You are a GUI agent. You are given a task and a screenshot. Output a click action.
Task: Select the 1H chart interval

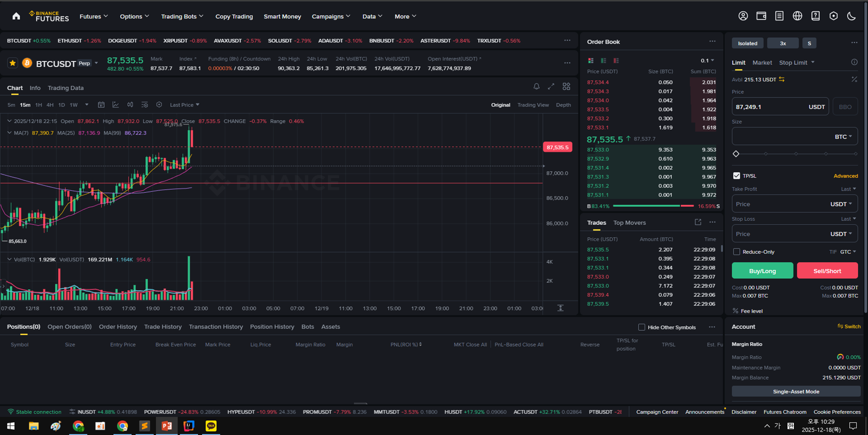[x=39, y=105]
